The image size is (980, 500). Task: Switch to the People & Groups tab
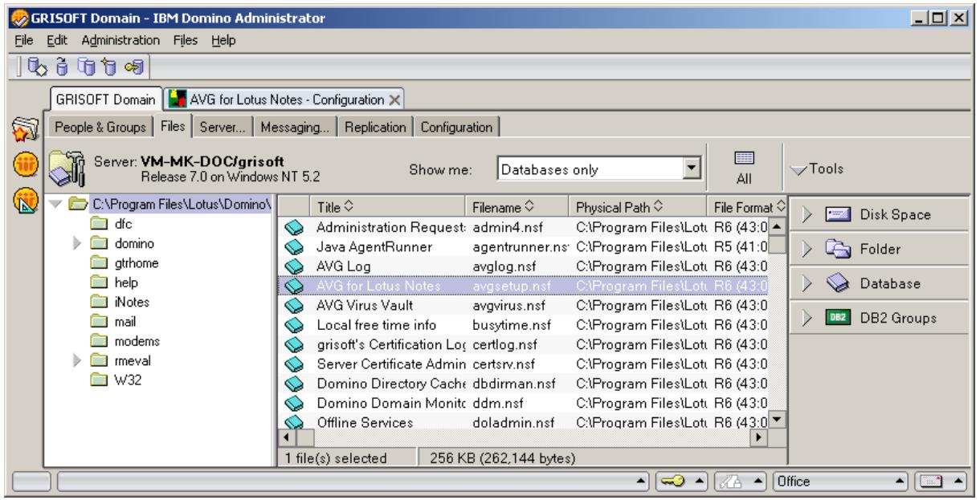pos(100,127)
